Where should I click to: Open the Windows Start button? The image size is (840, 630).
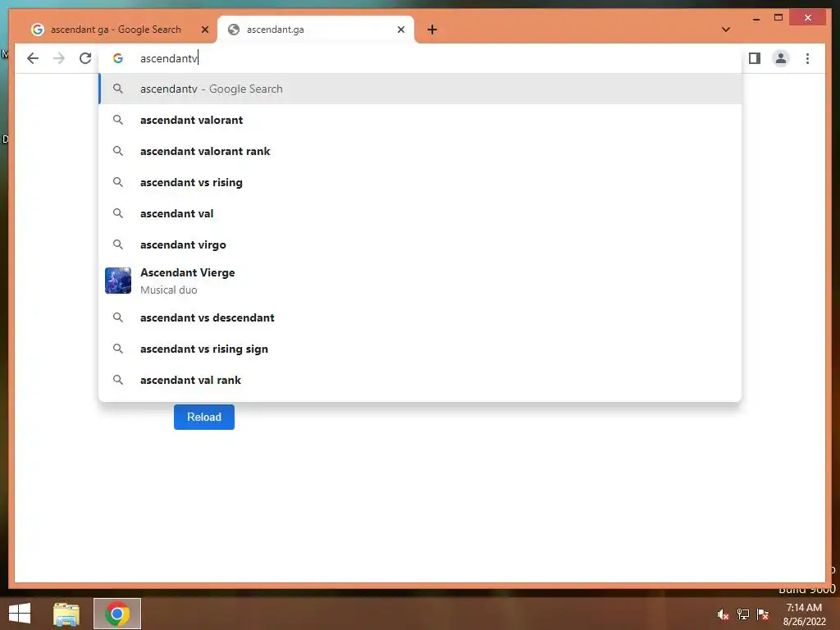[20, 614]
